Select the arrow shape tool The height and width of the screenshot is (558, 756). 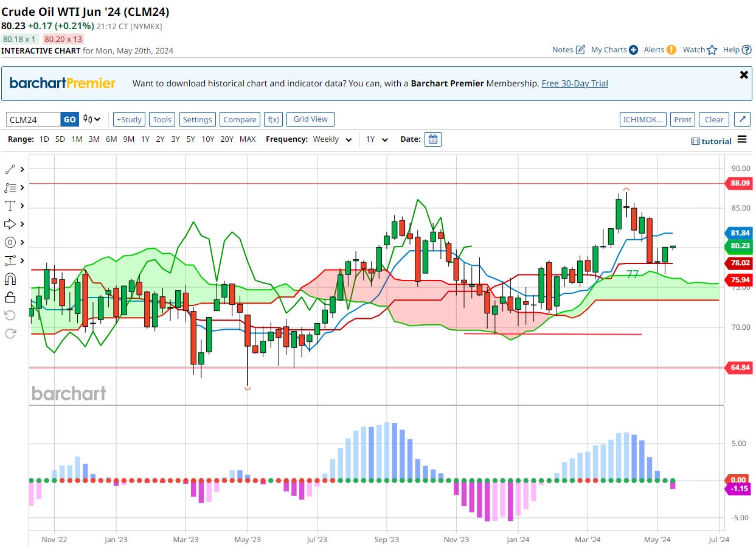[x=10, y=224]
